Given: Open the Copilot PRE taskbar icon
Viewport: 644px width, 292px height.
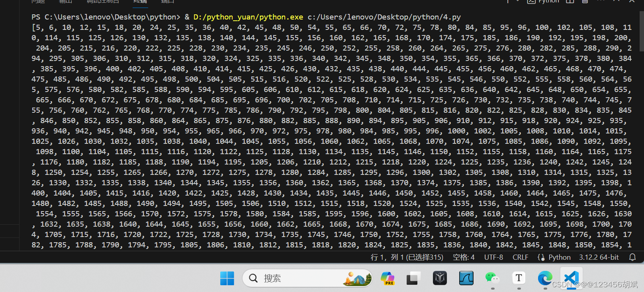Looking at the screenshot, I should coord(388,278).
